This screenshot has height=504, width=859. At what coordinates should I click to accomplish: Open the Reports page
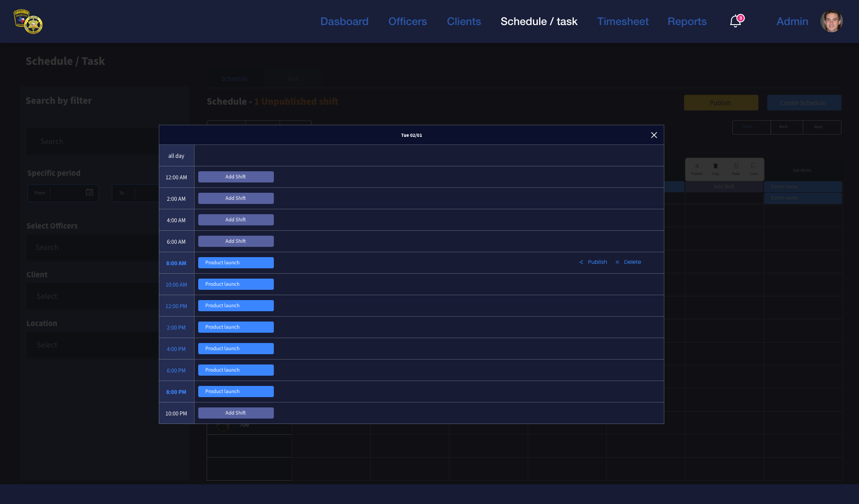pos(687,21)
